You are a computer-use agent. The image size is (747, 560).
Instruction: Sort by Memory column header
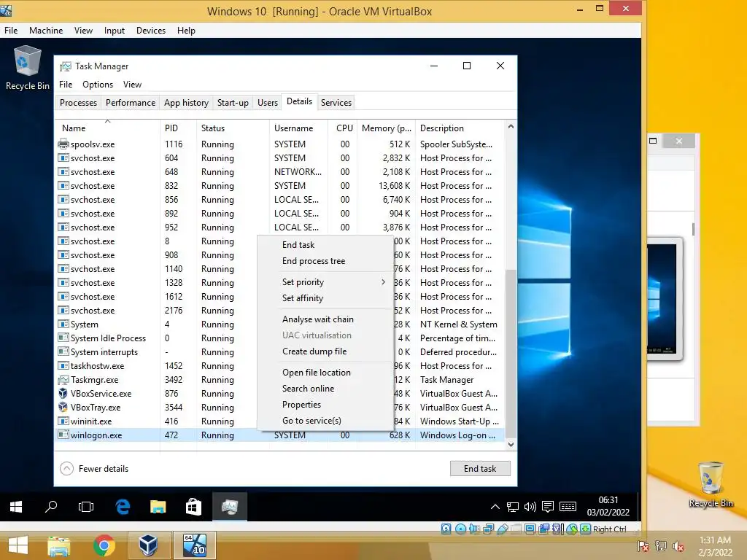(x=387, y=128)
